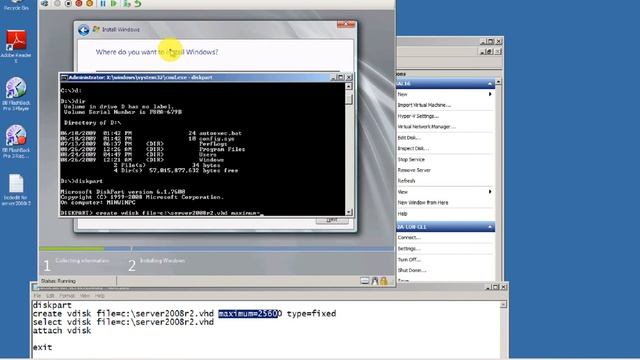Click the red Shut Down toolbar icon
This screenshot has height=360, width=640.
click(79, 3)
